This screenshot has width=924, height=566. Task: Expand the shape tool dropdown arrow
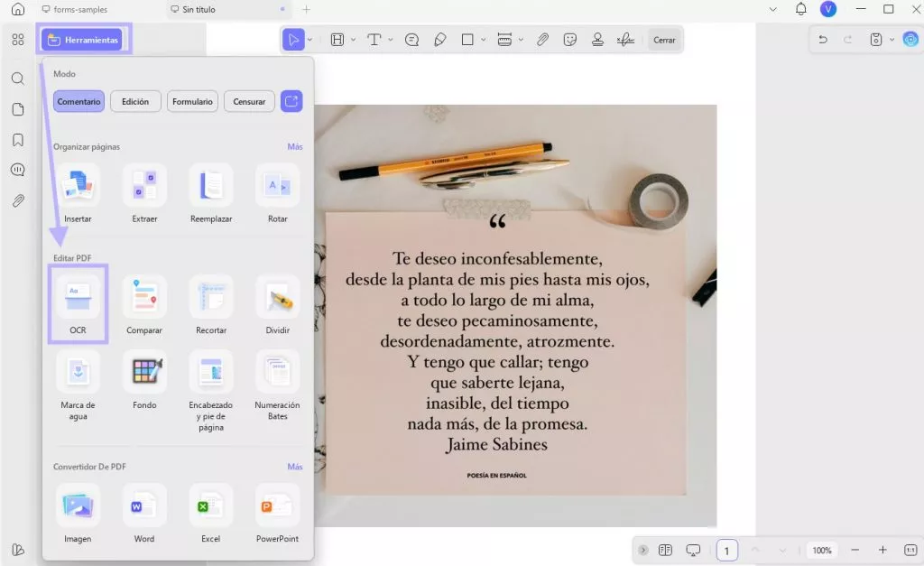coord(484,40)
